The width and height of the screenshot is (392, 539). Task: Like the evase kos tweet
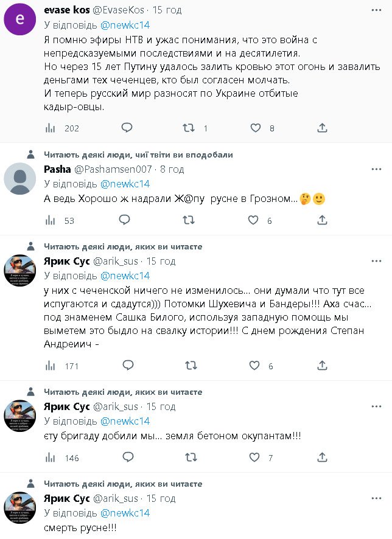[256, 128]
